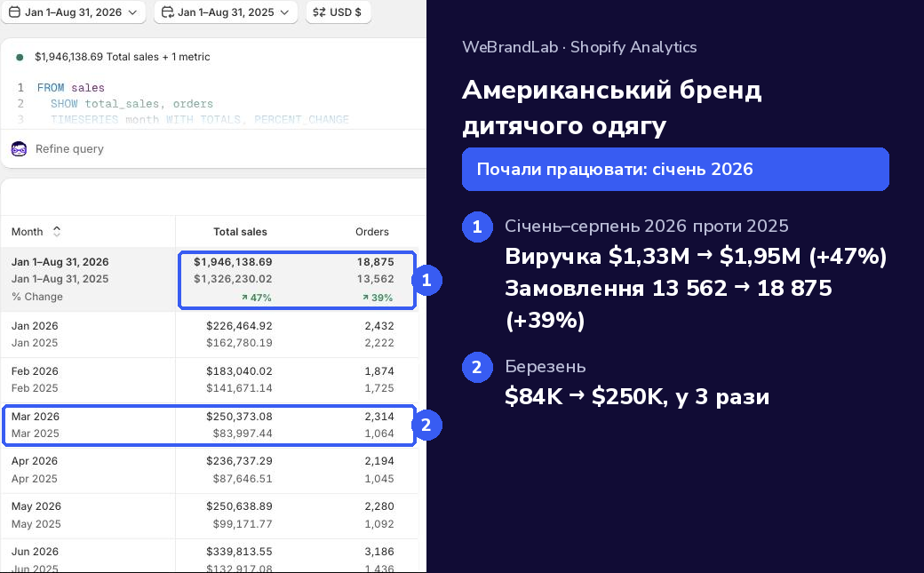Click the Month column header
The height and width of the screenshot is (573, 924).
28,232
